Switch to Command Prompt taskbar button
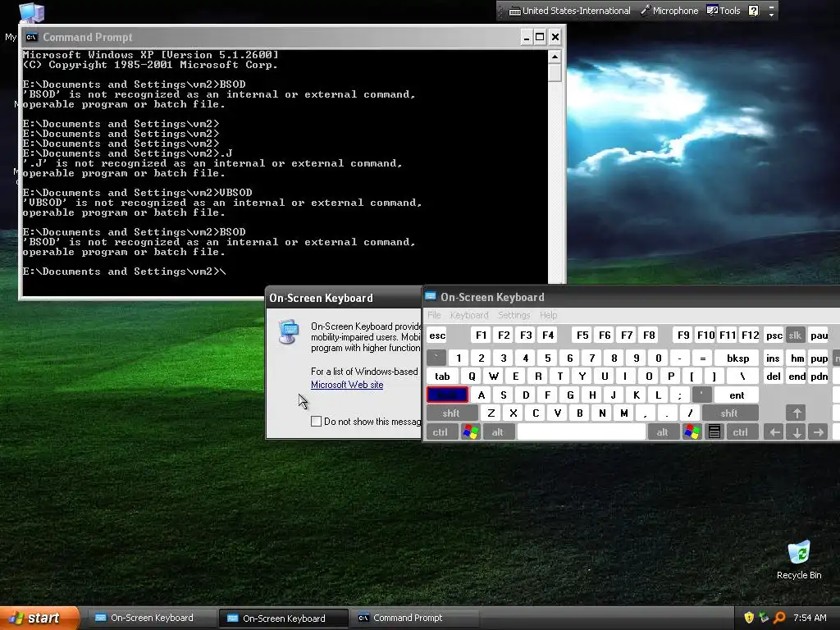The image size is (840, 630). tap(414, 618)
